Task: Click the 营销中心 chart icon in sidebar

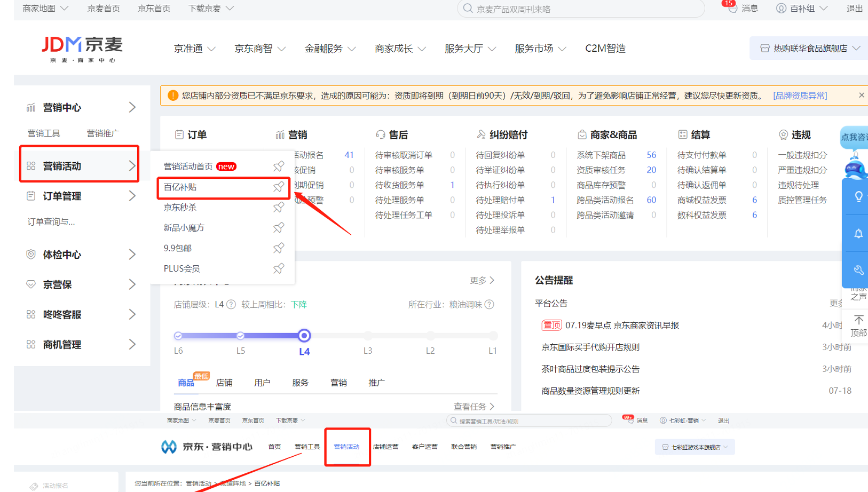Action: coord(31,107)
